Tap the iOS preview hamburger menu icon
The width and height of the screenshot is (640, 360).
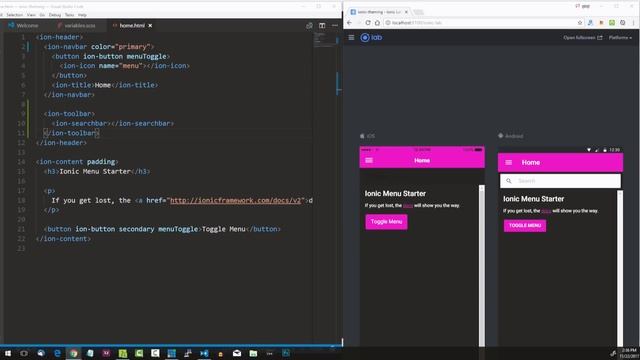pyautogui.click(x=369, y=160)
